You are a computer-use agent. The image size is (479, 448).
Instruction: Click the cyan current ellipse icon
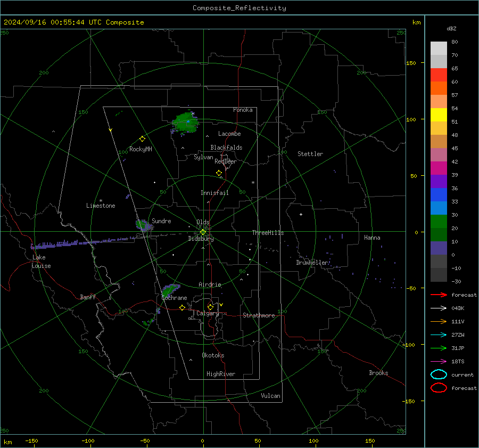(439, 374)
